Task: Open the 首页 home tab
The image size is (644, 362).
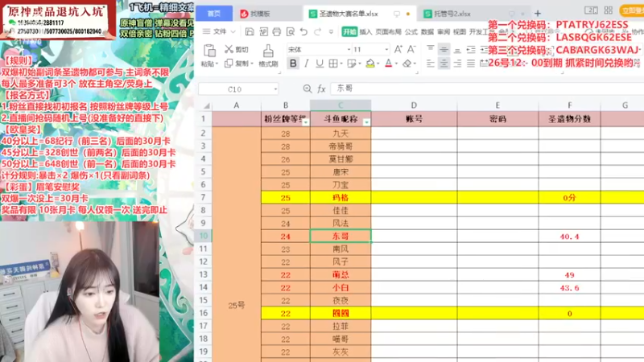Action: (x=214, y=14)
